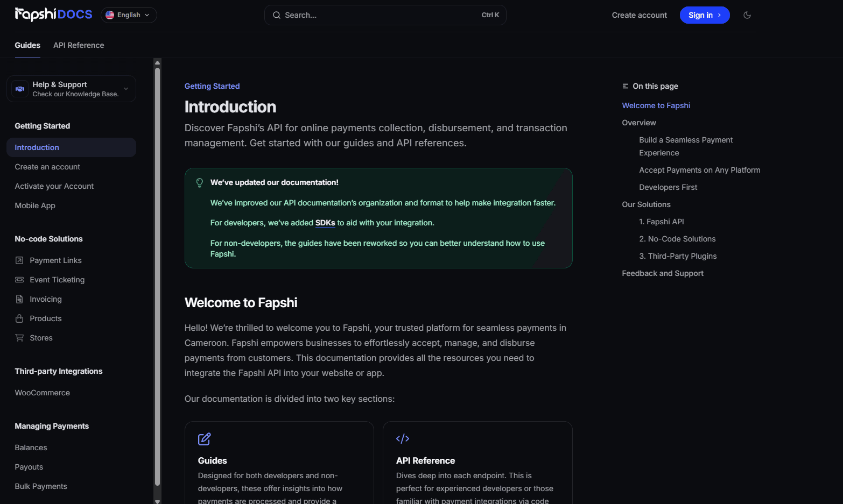843x504 pixels.
Task: Toggle dark mode moon icon
Action: (x=747, y=15)
